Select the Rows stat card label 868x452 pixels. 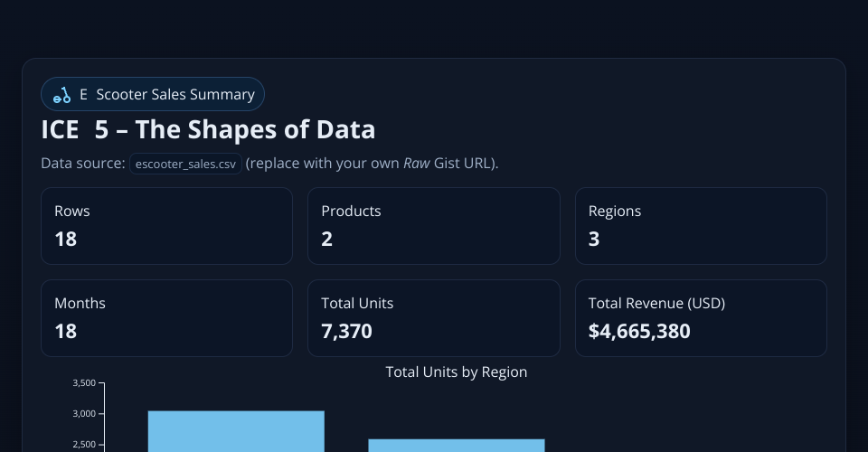[72, 211]
